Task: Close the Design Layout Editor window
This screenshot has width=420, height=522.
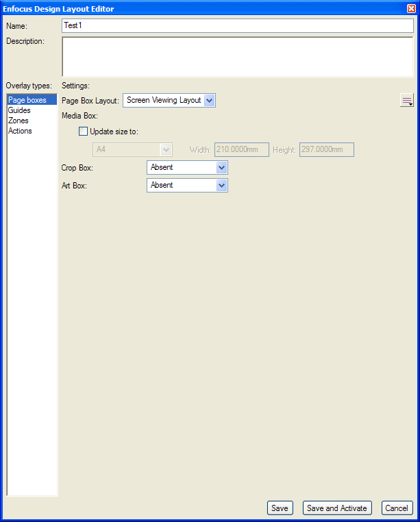Action: point(411,9)
